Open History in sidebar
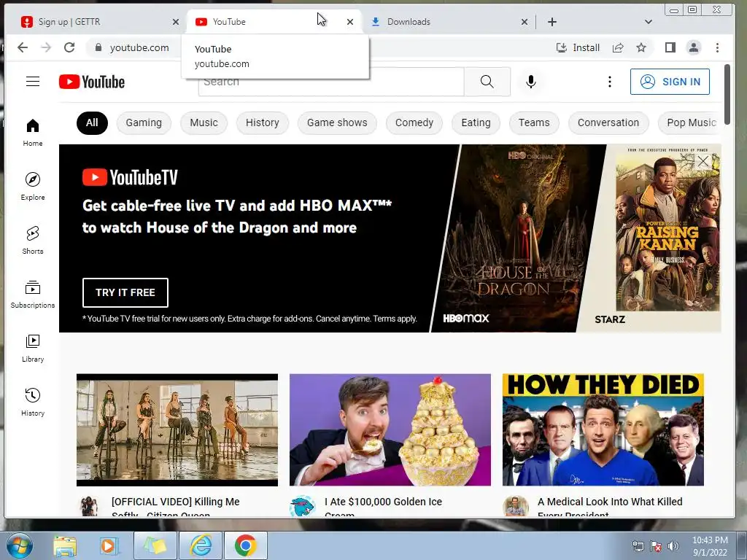Viewport: 747px width, 560px height. click(x=33, y=402)
